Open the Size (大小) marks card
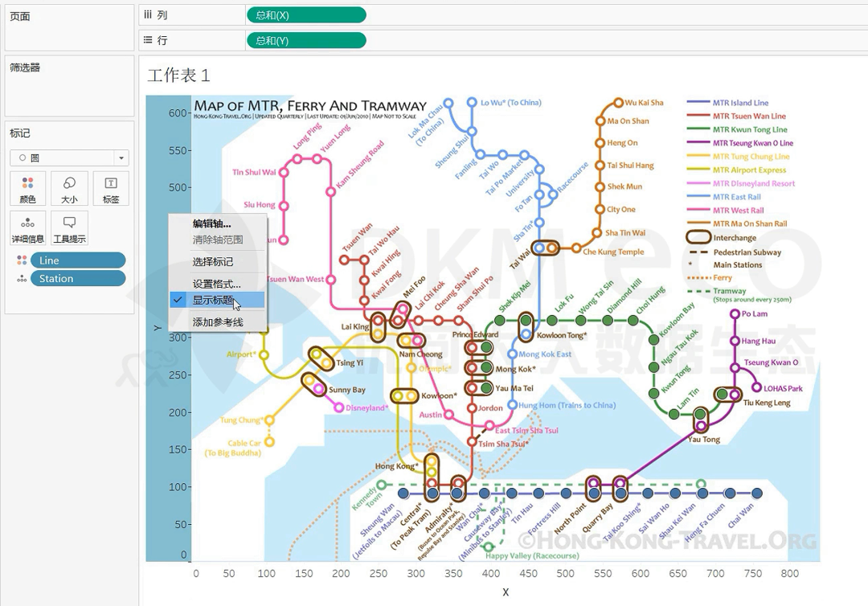868x606 pixels. (69, 189)
